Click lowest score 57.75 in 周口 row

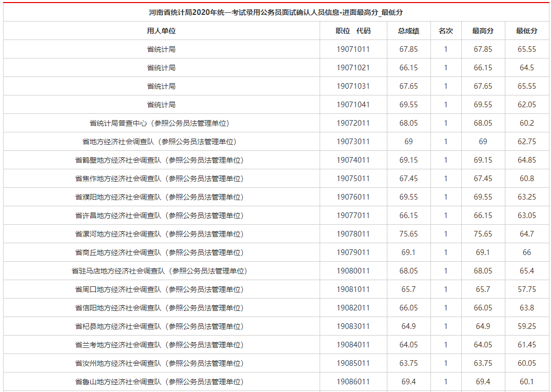pyautogui.click(x=527, y=289)
